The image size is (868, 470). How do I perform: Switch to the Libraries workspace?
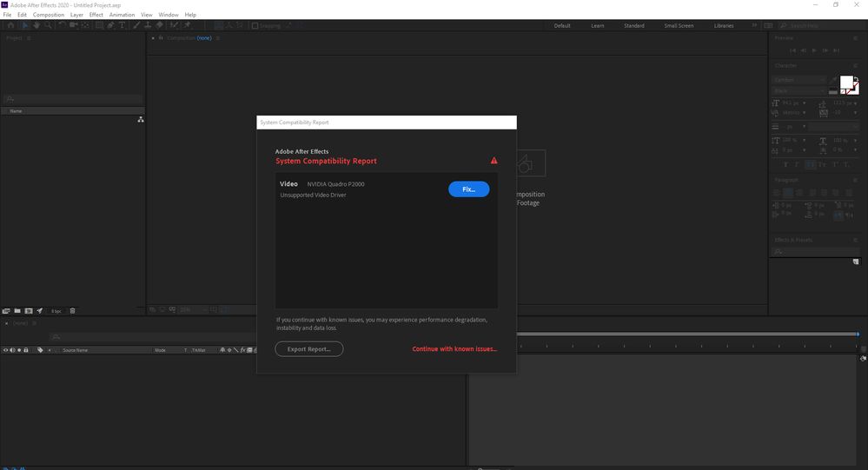724,25
